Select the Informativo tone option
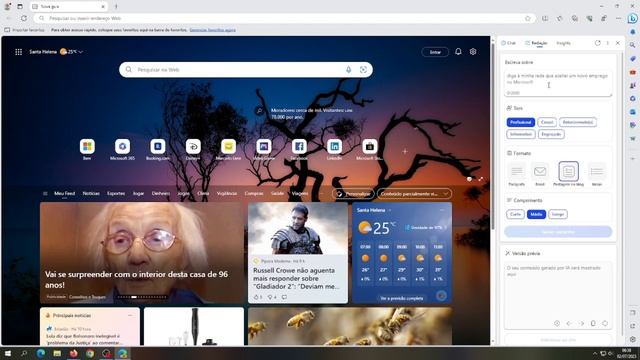Viewport: 640px width, 360px height. pos(521,134)
